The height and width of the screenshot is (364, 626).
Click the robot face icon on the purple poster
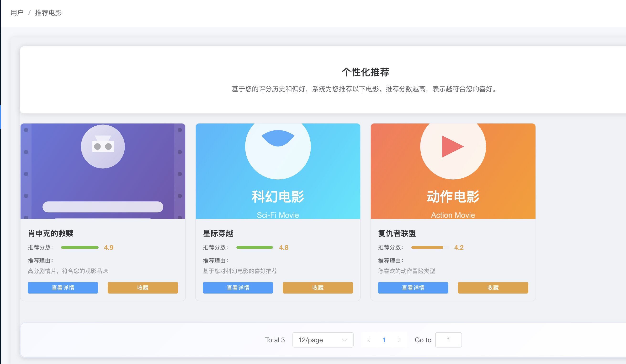point(103,146)
